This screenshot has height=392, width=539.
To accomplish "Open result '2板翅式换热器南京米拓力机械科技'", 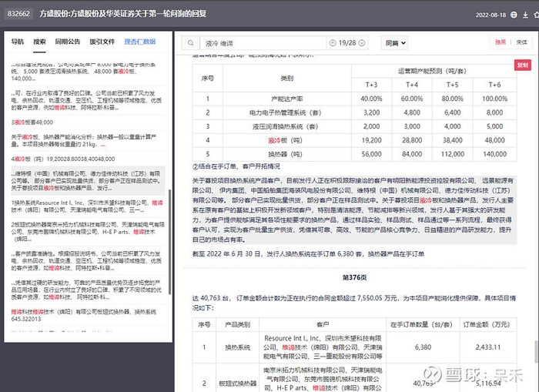I will point(88,231).
